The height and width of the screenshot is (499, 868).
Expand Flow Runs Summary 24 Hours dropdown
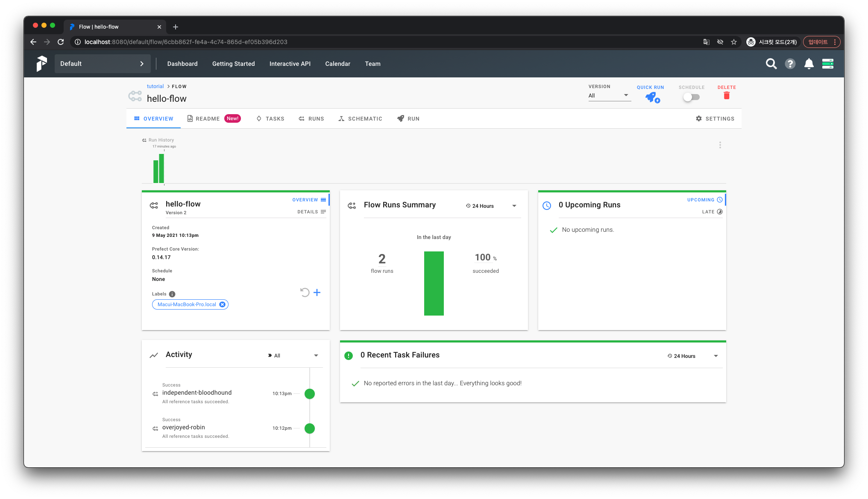491,206
